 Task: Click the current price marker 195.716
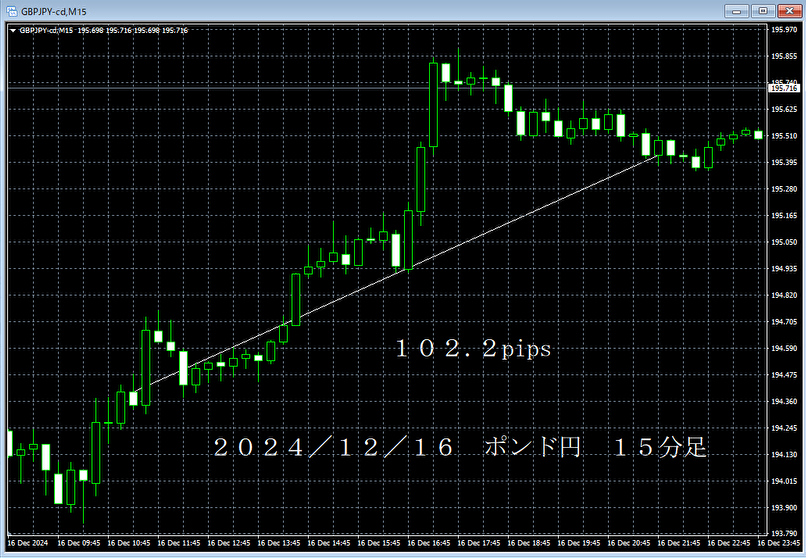pos(782,89)
